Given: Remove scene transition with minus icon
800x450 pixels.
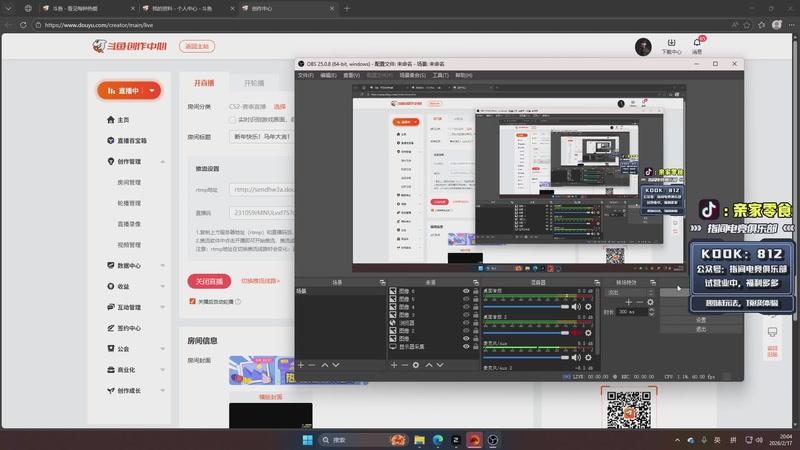Looking at the screenshot, I should coord(639,302).
